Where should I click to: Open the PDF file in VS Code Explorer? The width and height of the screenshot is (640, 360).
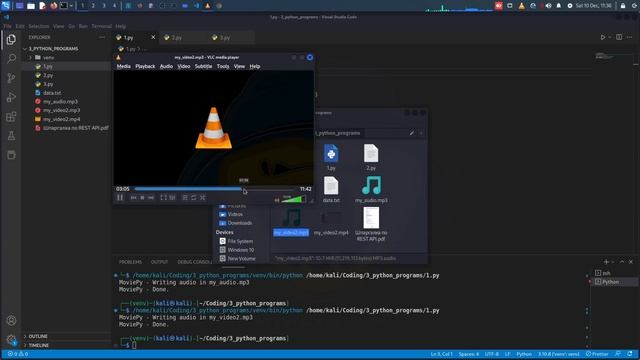(65, 128)
